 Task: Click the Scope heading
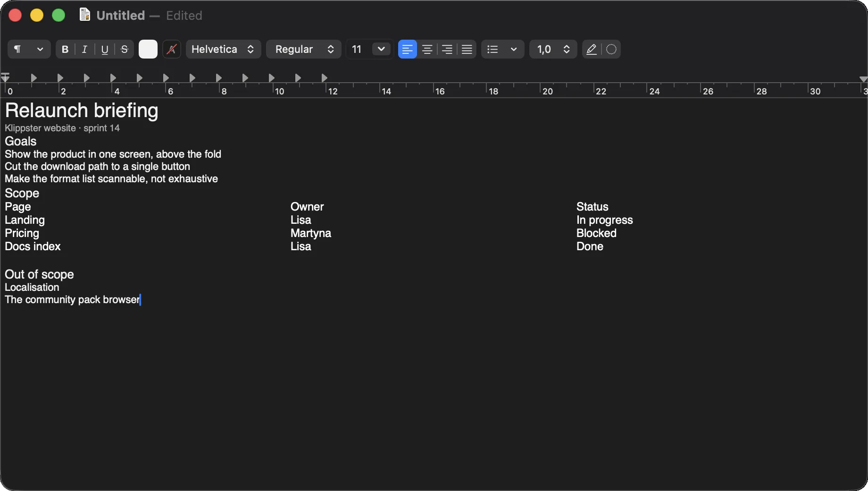click(x=22, y=193)
